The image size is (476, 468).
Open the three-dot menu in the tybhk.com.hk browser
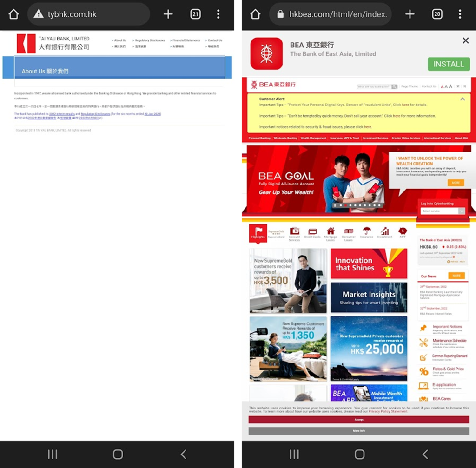(218, 14)
